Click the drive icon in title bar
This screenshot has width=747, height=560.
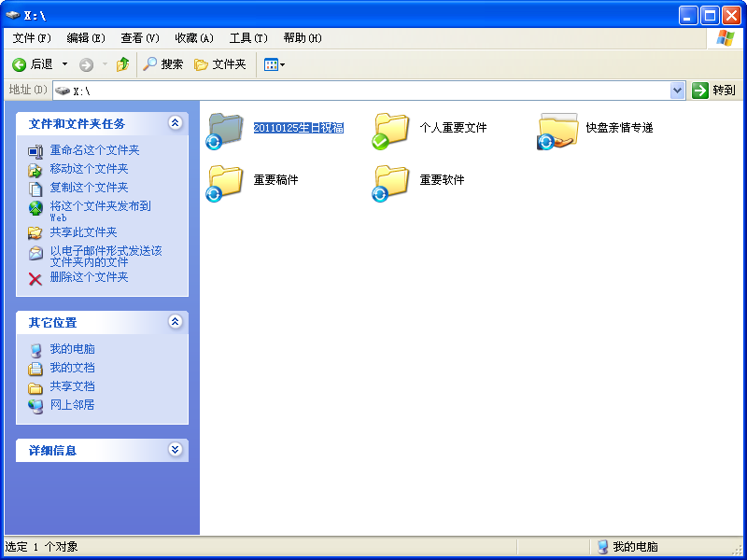[x=13, y=15]
